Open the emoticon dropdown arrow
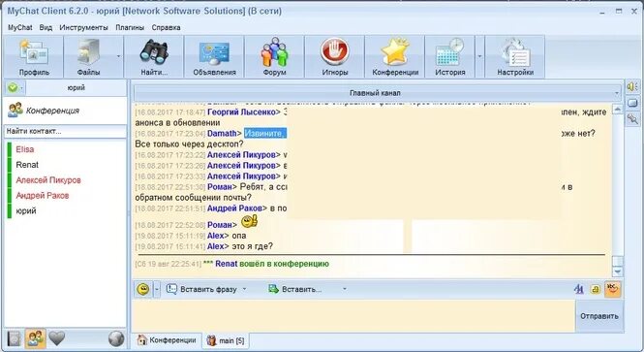This screenshot has width=644, height=352. coord(157,289)
